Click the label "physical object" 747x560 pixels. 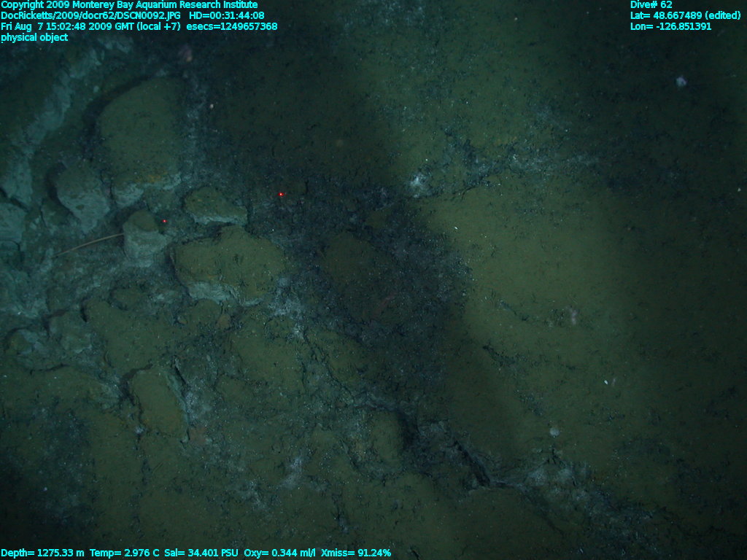34,38
